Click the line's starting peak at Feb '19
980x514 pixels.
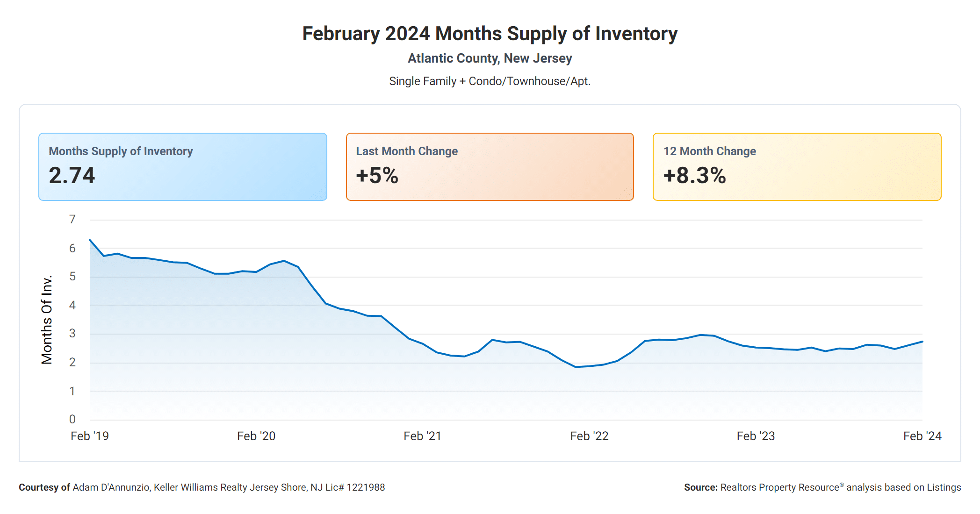(x=90, y=240)
